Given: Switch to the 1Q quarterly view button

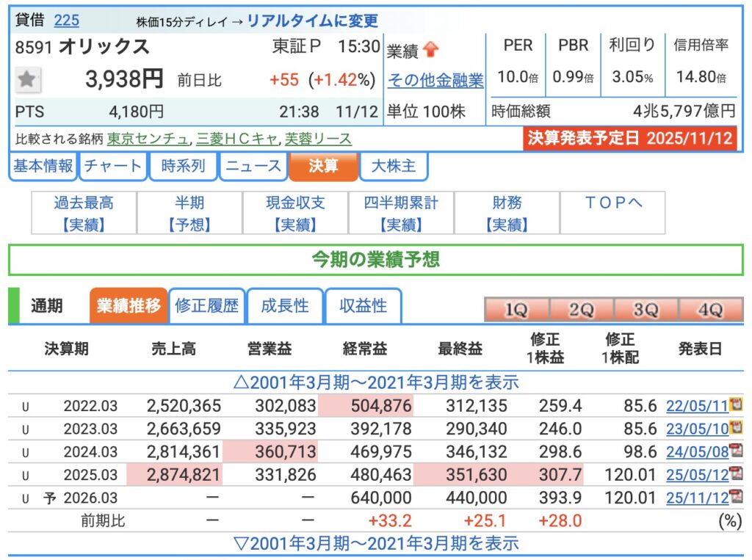Looking at the screenshot, I should [516, 310].
